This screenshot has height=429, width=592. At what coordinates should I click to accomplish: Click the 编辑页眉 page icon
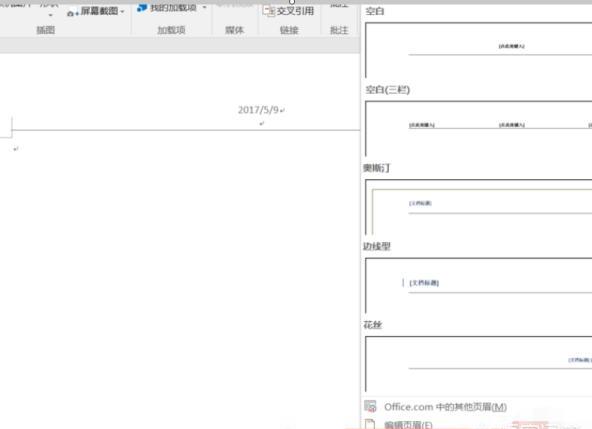coord(370,424)
